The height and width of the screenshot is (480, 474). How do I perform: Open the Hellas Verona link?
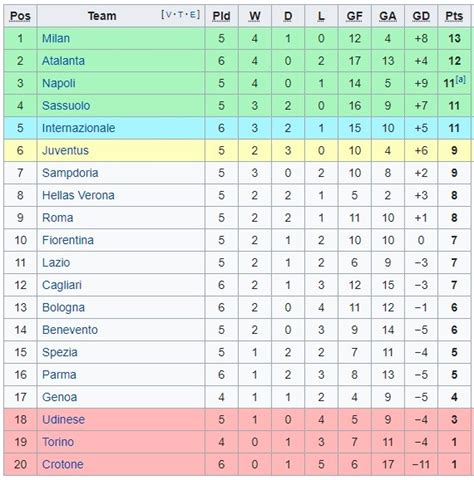click(78, 195)
